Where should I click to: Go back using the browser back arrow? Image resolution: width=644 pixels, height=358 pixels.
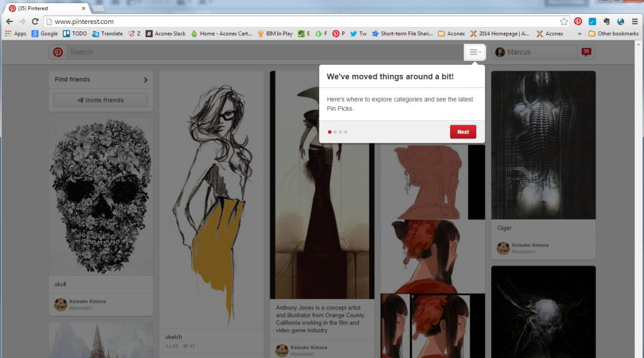[9, 21]
